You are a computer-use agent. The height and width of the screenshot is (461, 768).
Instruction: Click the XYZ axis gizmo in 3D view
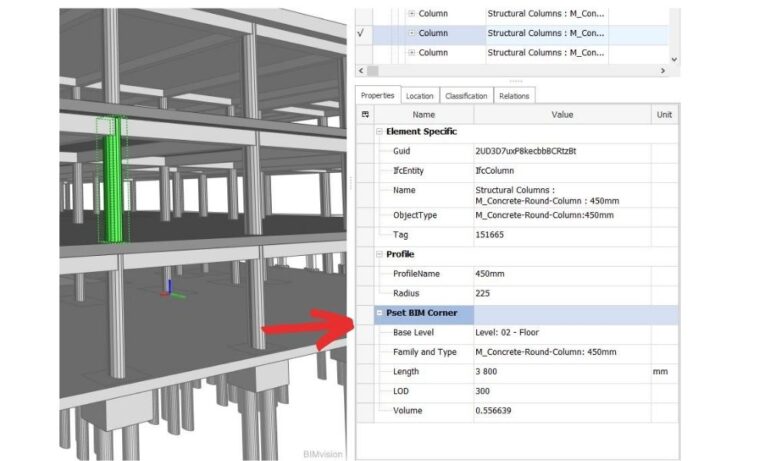coord(171,290)
